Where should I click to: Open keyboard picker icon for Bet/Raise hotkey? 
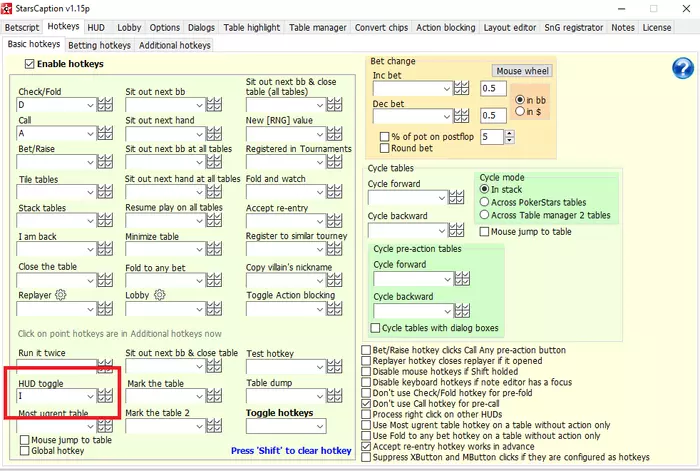point(105,162)
